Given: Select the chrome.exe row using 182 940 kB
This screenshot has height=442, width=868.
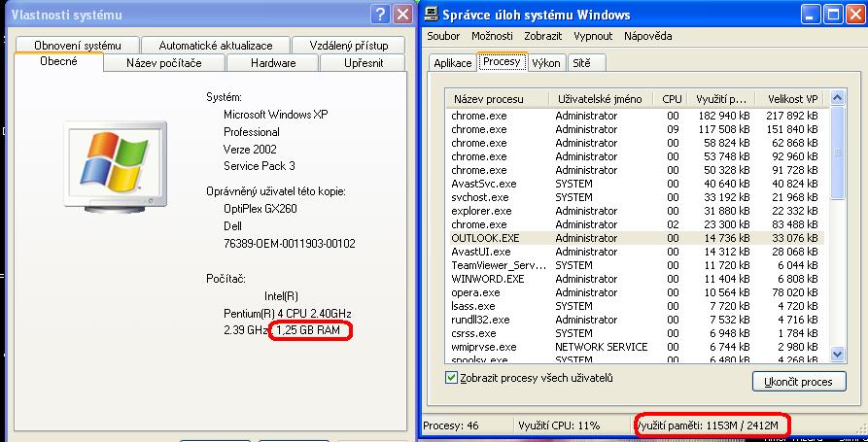Looking at the screenshot, I should pyautogui.click(x=635, y=116).
